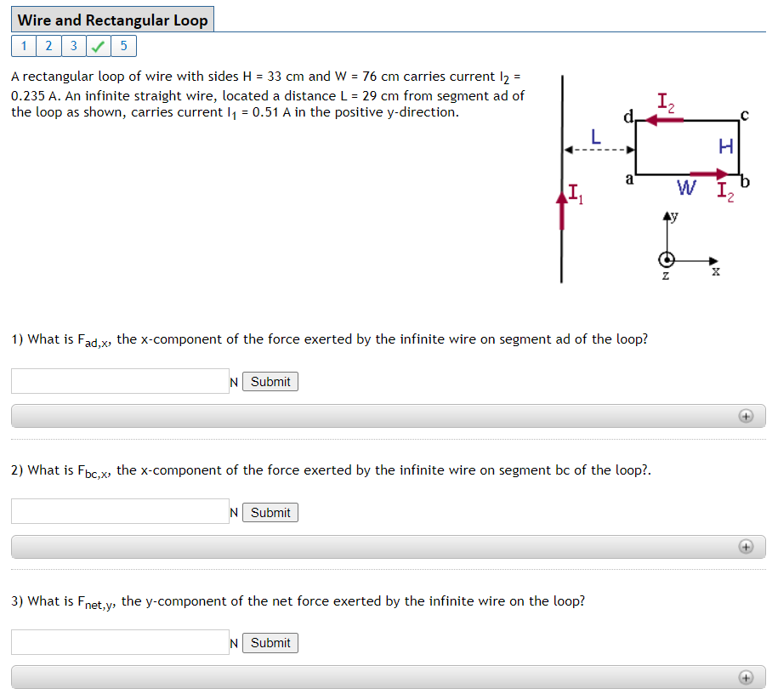Open problem tab 3

click(74, 45)
